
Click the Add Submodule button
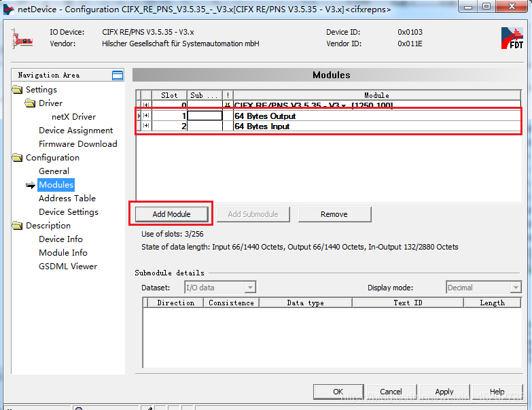(x=253, y=214)
